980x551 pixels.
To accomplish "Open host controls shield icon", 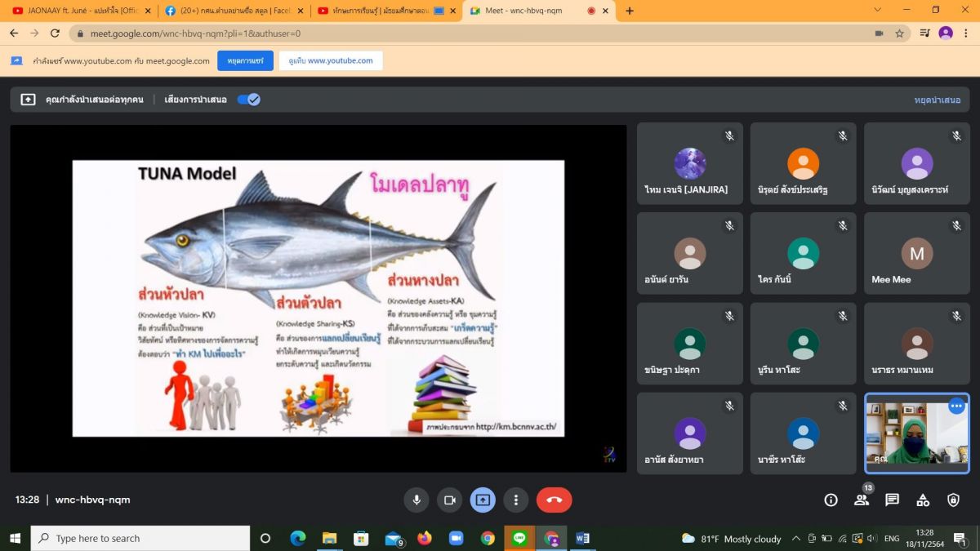I will 953,500.
